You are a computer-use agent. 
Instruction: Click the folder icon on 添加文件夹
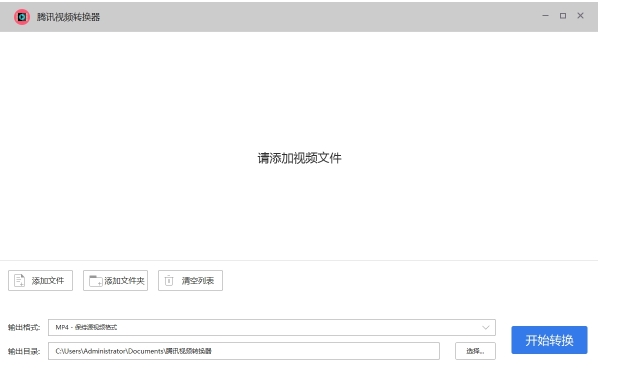pos(95,281)
